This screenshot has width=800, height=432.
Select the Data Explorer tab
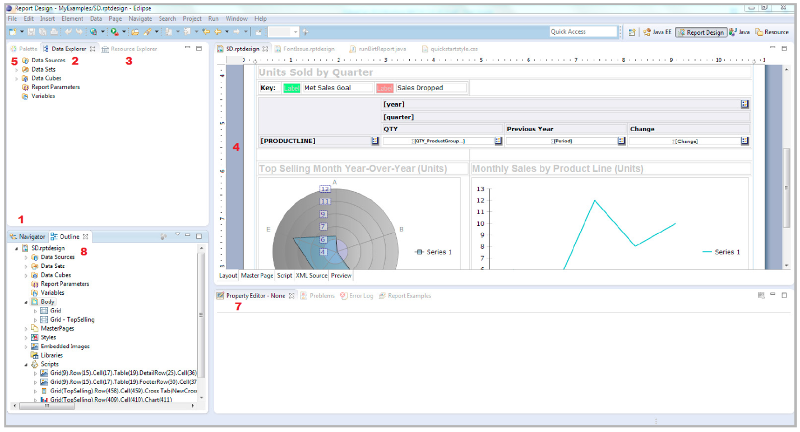[68, 49]
